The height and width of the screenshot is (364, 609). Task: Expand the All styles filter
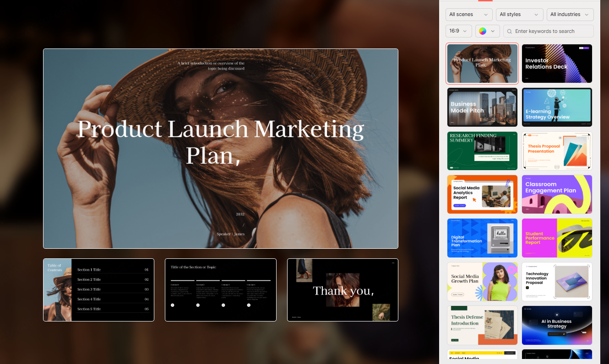click(519, 15)
